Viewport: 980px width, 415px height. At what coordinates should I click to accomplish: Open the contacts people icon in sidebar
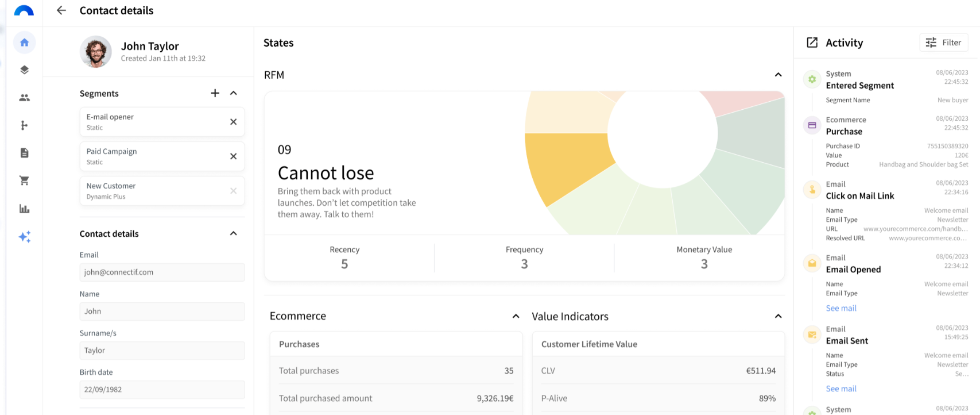[x=24, y=98]
